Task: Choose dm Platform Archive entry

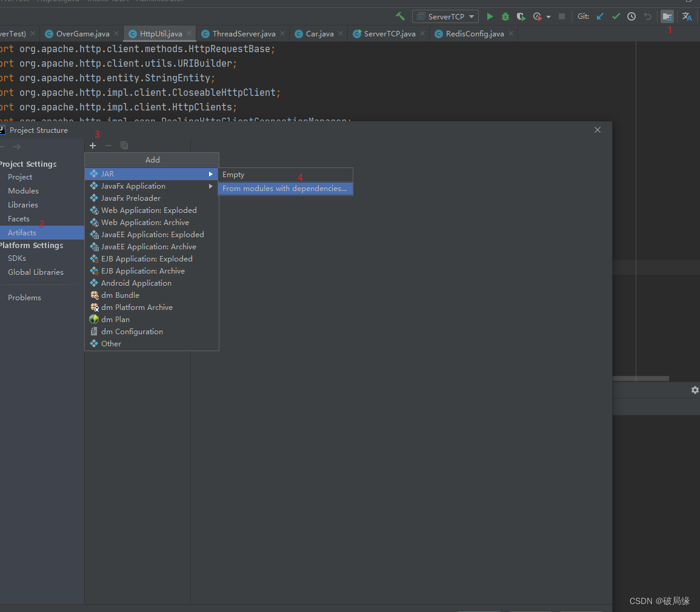Action: (152, 307)
